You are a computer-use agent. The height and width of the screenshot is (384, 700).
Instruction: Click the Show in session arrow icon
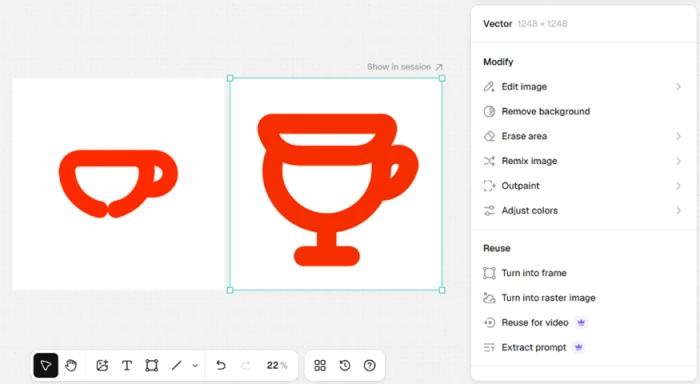pos(439,67)
